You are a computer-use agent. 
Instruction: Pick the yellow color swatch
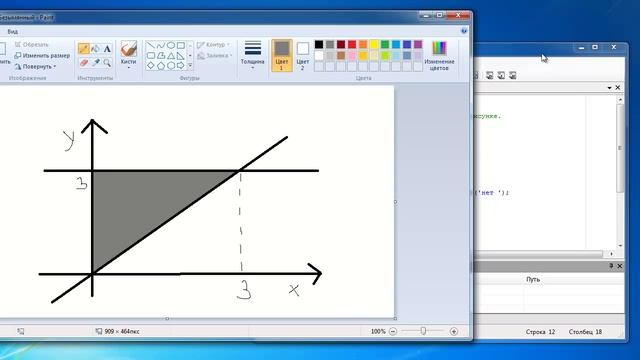pos(374,44)
